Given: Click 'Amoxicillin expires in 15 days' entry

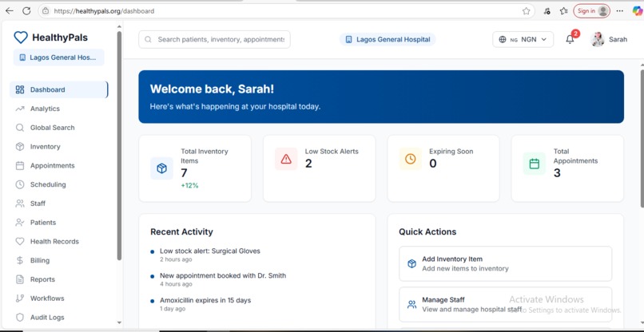Looking at the screenshot, I should click(x=205, y=300).
